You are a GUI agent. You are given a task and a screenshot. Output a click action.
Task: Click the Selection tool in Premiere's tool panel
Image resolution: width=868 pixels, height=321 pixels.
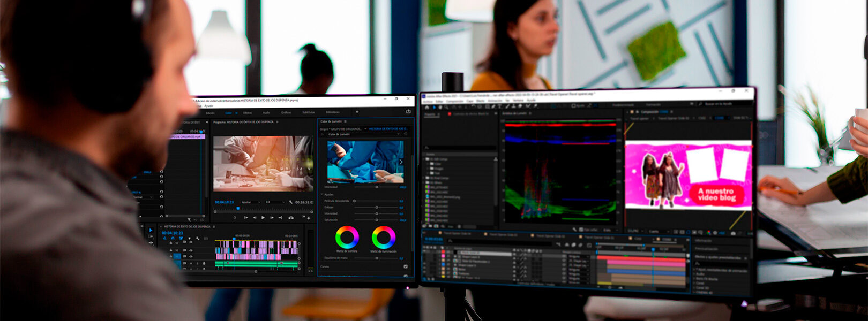151,230
